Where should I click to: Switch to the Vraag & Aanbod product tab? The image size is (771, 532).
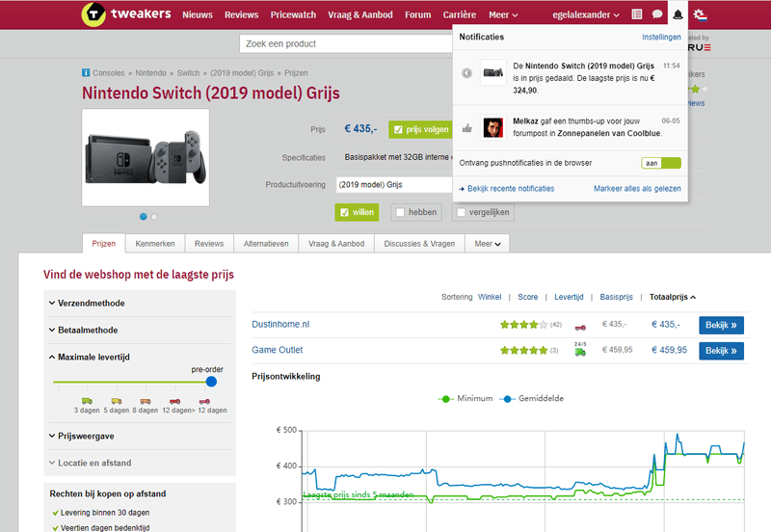click(x=336, y=244)
